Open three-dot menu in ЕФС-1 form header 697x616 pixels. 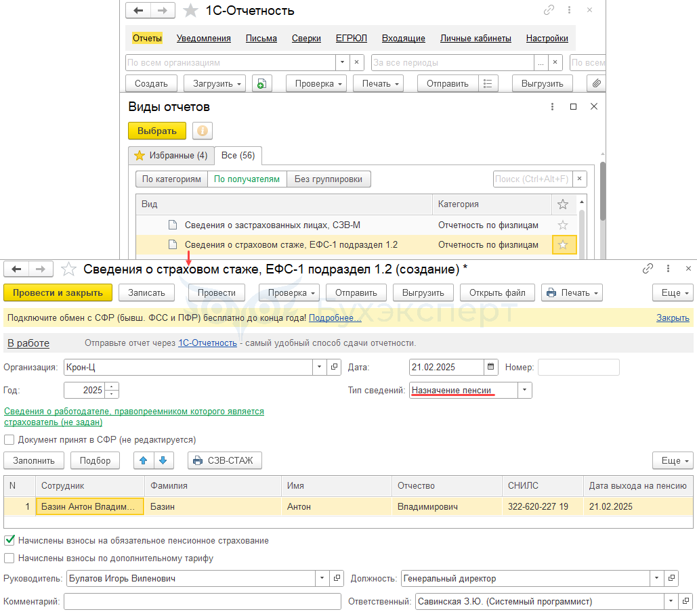point(668,268)
